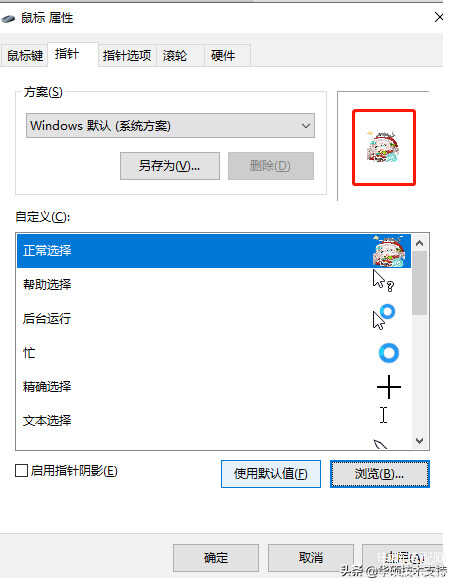Open the 滚轮 tab
This screenshot has height=587, width=457.
point(175,56)
